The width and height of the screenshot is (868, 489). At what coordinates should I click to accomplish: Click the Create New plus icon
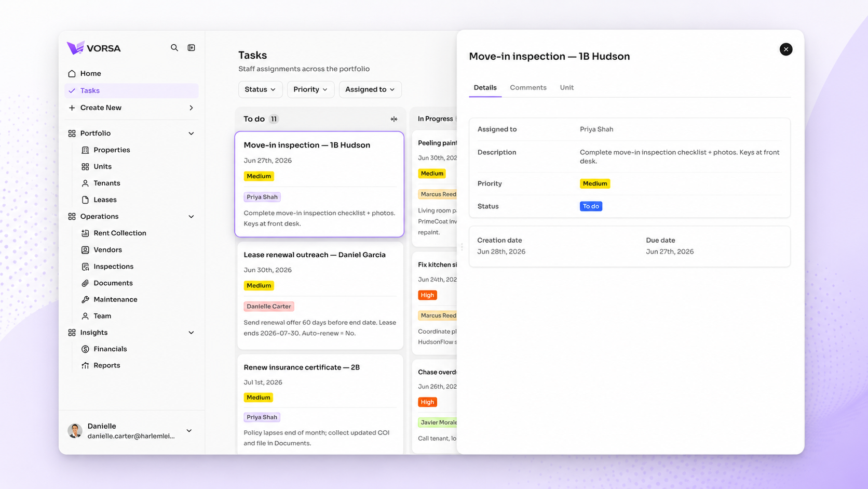72,108
